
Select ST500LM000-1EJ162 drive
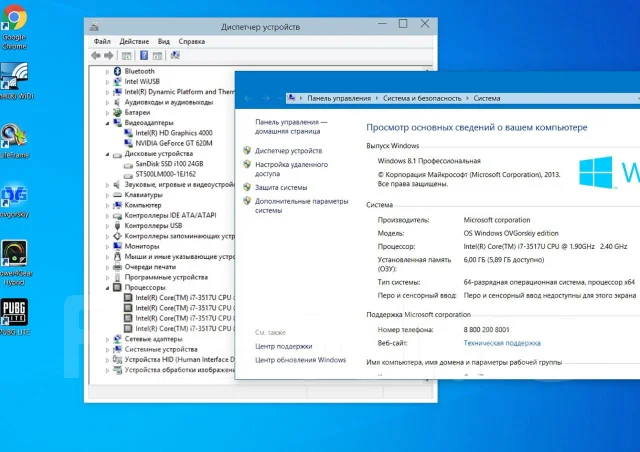tap(166, 174)
